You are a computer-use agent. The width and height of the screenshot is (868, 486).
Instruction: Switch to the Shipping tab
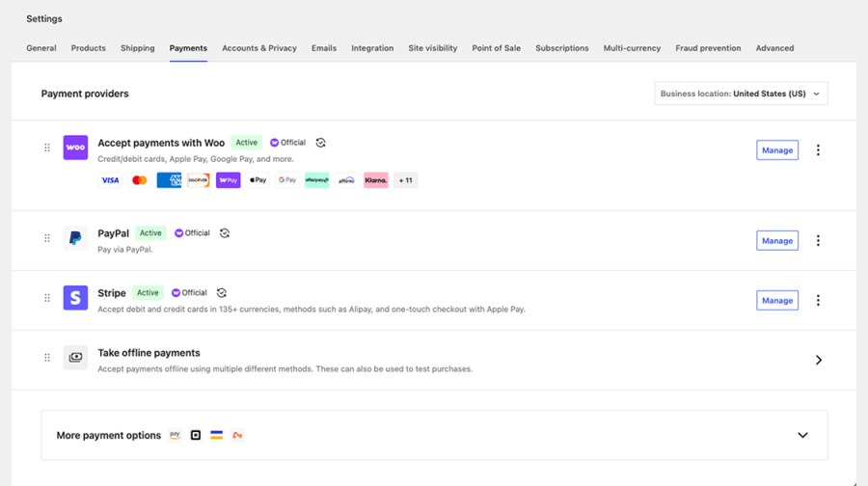[137, 48]
